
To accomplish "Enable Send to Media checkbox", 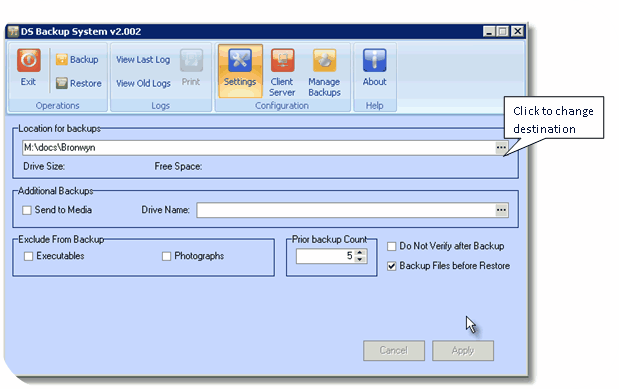I will coord(27,210).
